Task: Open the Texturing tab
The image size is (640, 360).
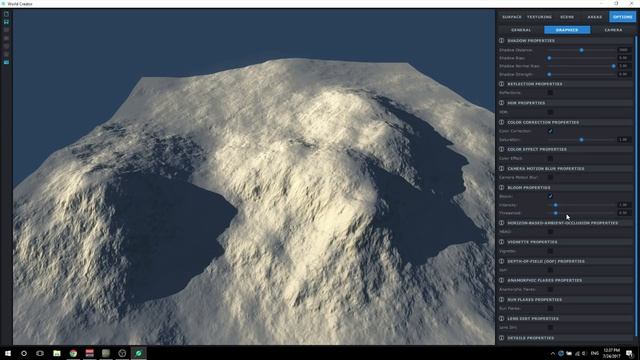Action: click(539, 17)
